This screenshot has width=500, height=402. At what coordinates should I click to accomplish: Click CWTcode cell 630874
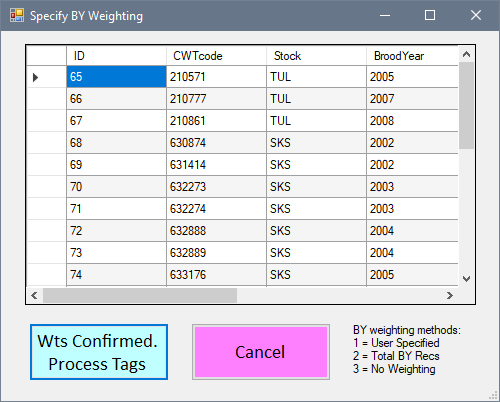point(216,143)
